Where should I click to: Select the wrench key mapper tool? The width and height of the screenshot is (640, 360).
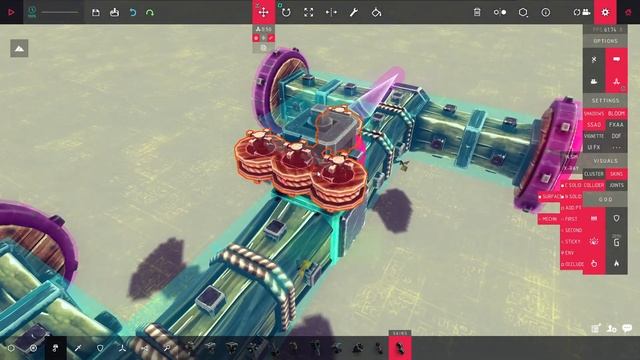click(353, 12)
